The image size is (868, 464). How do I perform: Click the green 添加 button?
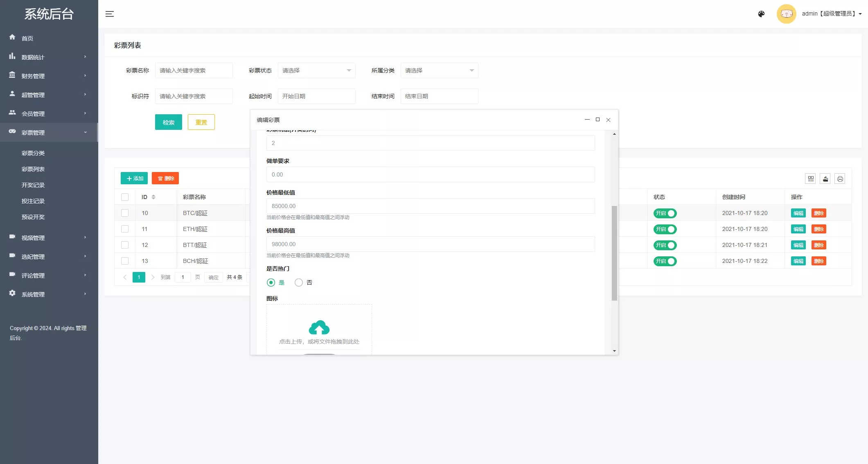(134, 178)
